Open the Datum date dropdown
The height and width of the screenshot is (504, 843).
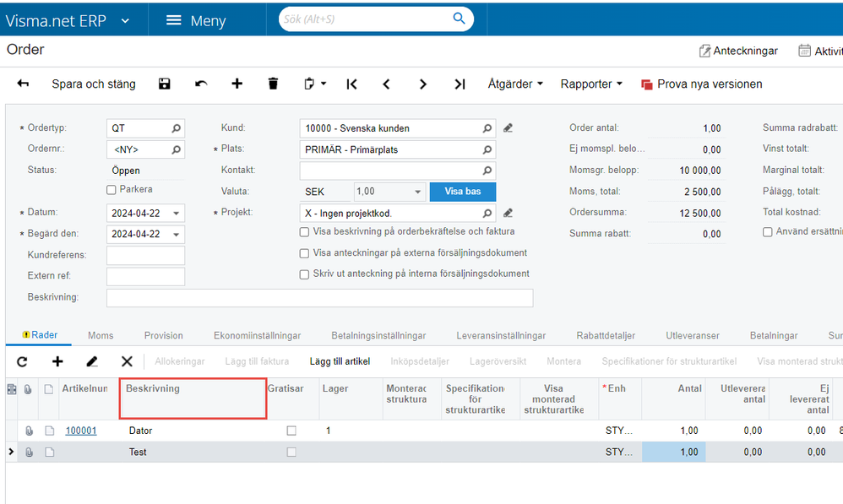pos(177,214)
